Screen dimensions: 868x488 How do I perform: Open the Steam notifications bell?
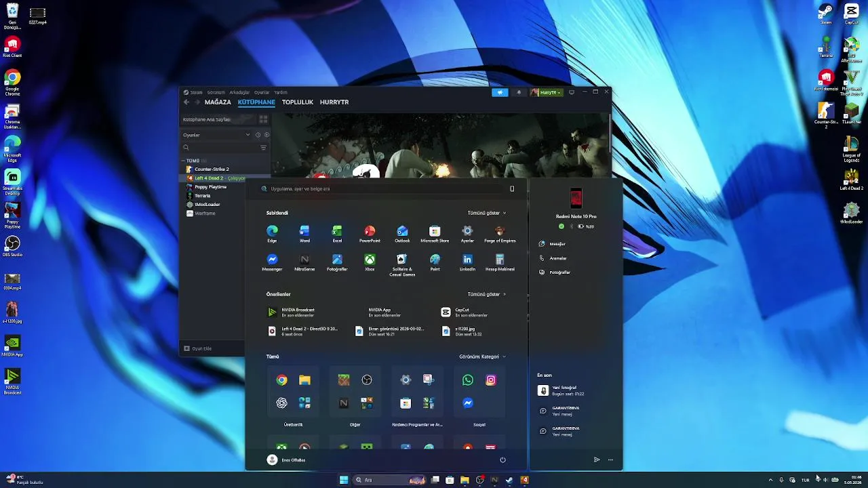pos(519,92)
